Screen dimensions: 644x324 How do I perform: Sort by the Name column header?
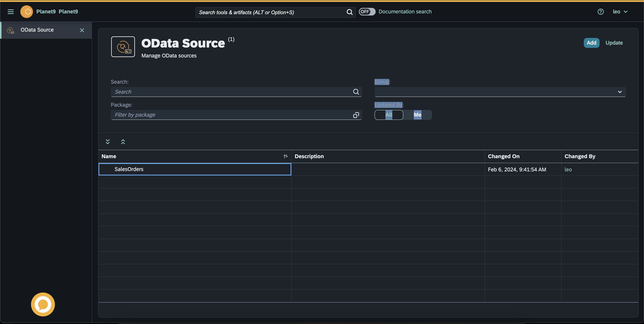109,156
